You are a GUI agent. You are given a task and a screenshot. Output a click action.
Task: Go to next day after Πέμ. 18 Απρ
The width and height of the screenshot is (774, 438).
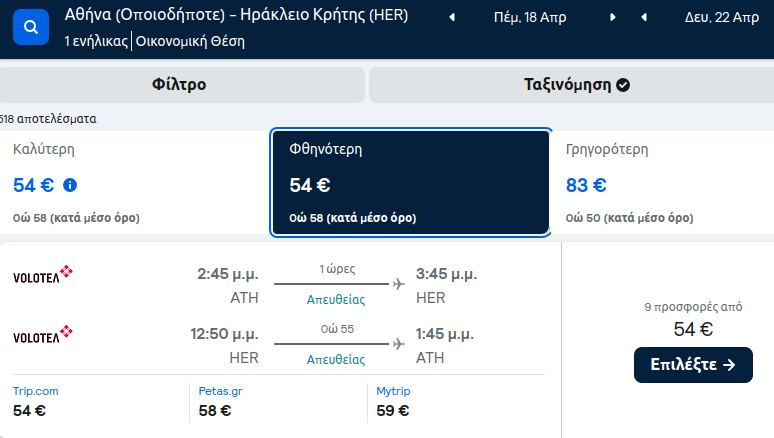[x=613, y=17]
